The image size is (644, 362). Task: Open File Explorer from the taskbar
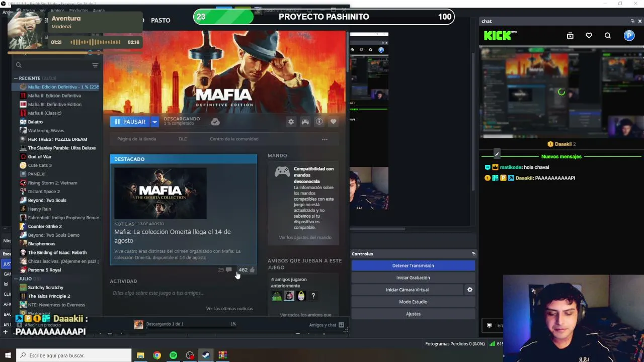pyautogui.click(x=140, y=355)
